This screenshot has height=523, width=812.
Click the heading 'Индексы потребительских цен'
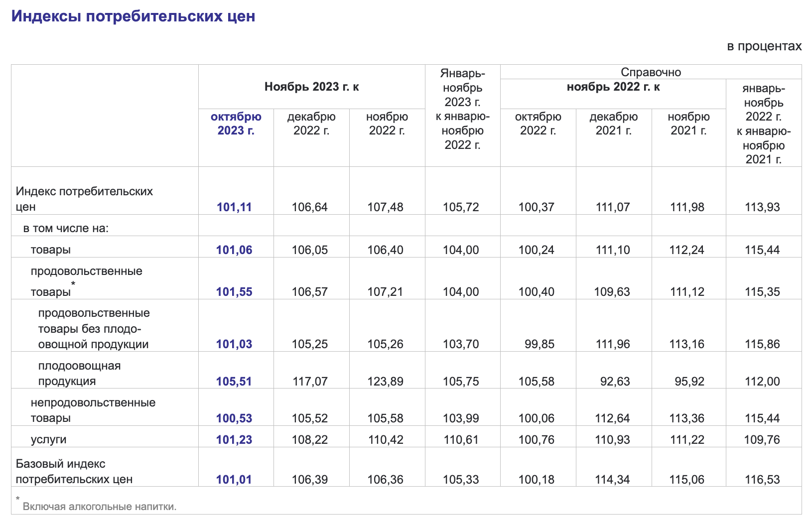[133, 16]
